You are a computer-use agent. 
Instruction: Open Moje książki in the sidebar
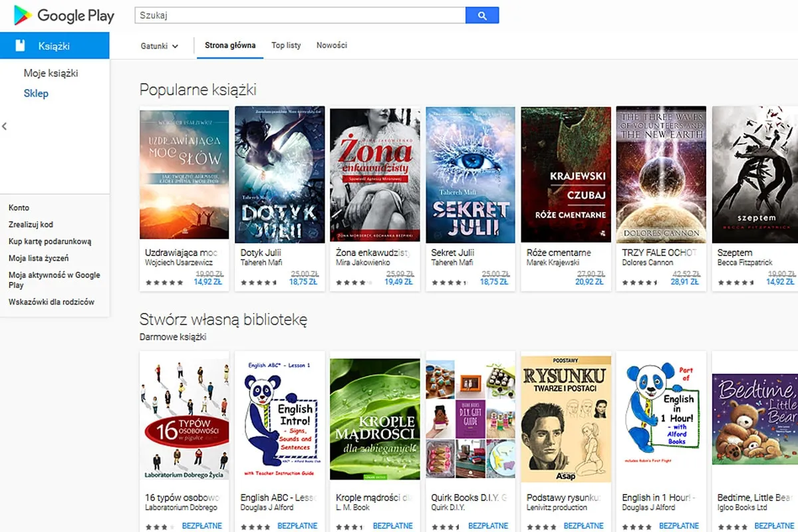51,73
